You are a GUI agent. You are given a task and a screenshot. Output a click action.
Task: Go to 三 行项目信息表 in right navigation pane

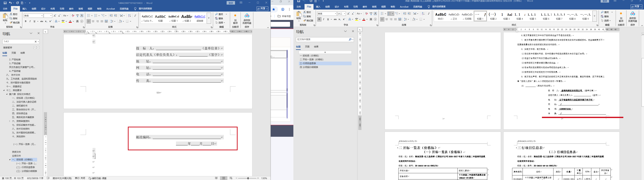pyautogui.click(x=325, y=63)
